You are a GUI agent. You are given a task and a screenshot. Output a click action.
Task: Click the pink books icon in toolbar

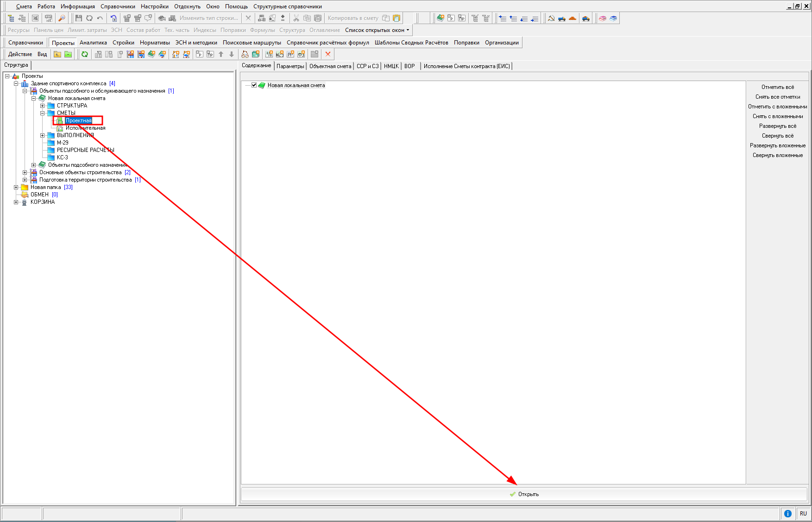[x=603, y=18]
